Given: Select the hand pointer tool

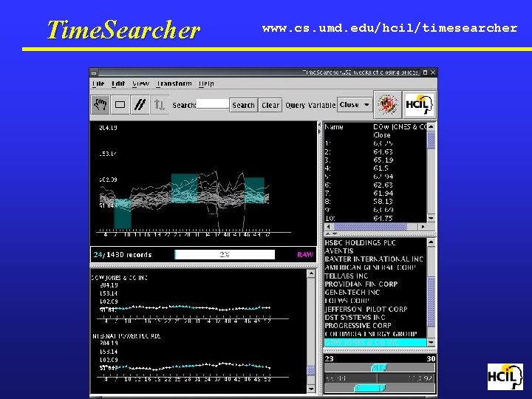Looking at the screenshot, I should point(100,104).
